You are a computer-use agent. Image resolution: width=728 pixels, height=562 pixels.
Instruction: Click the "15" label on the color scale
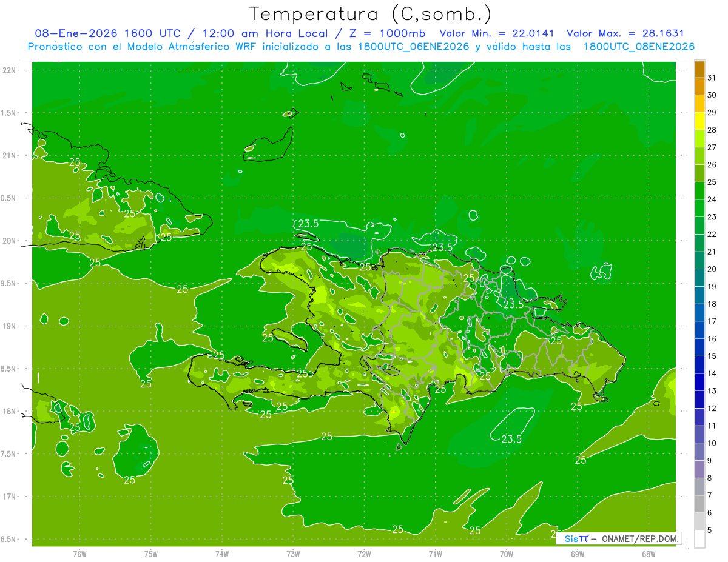coord(712,356)
